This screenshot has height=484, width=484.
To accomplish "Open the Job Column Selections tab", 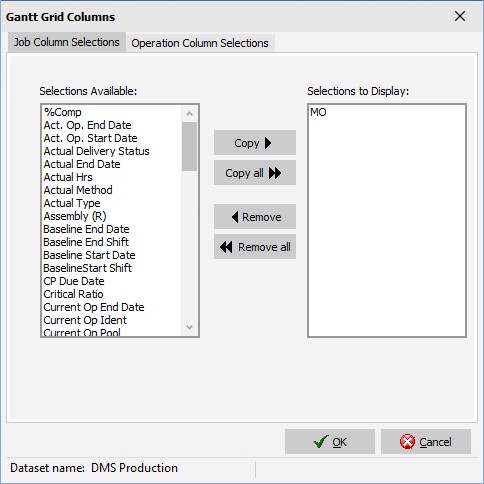I will (67, 42).
